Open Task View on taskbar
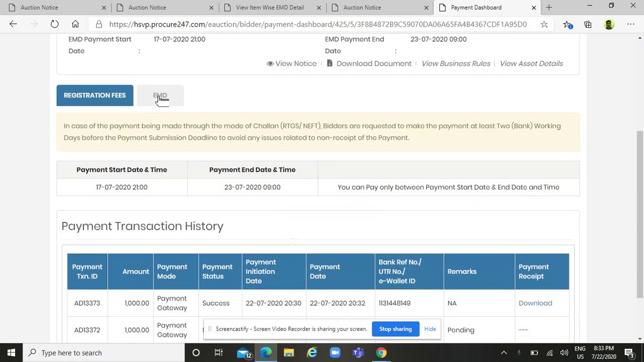644x362 pixels. (219, 353)
